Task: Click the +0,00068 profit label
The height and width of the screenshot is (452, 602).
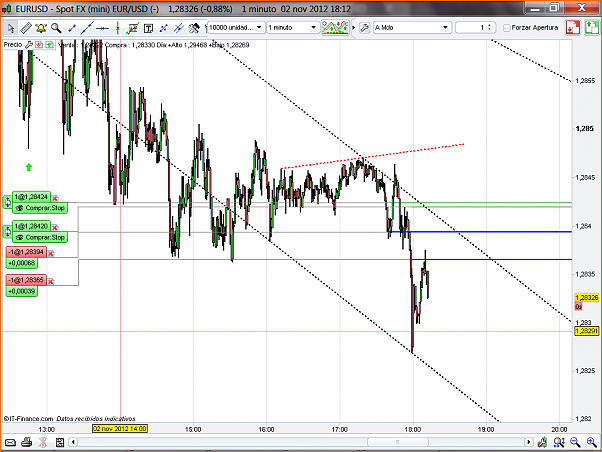Action: (22, 263)
